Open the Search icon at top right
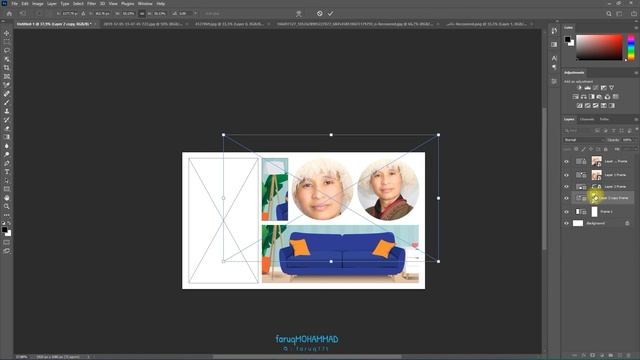This screenshot has width=640, height=360. tap(609, 13)
